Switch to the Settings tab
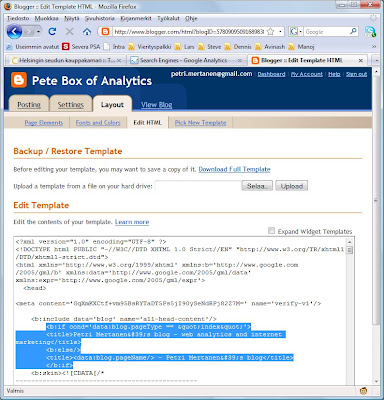Viewport: 384px width, 400px height. coord(71,105)
